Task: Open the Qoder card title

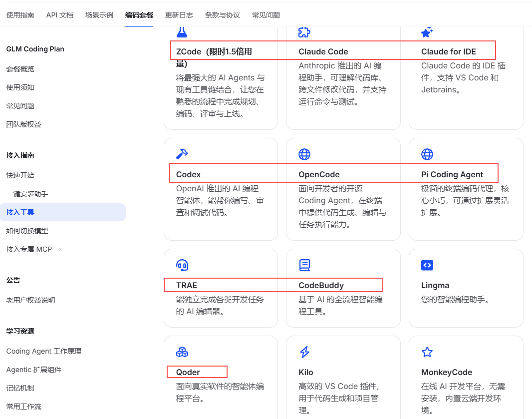Action: click(188, 372)
